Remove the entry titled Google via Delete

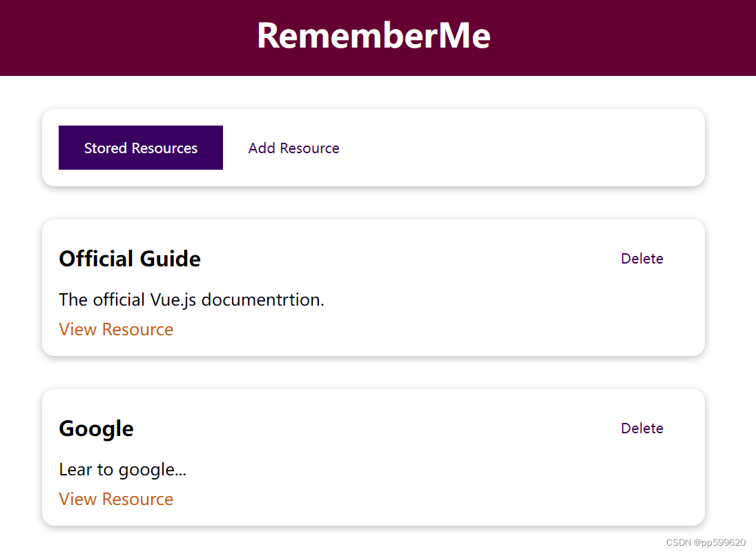coord(641,428)
